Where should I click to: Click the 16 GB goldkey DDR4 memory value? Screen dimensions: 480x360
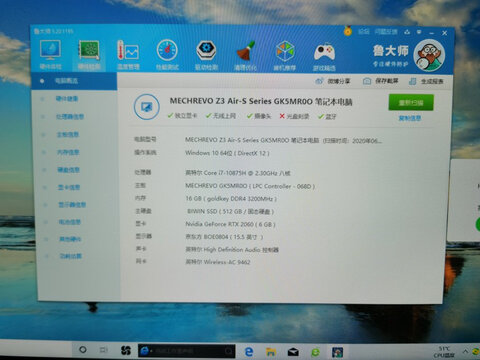point(231,199)
